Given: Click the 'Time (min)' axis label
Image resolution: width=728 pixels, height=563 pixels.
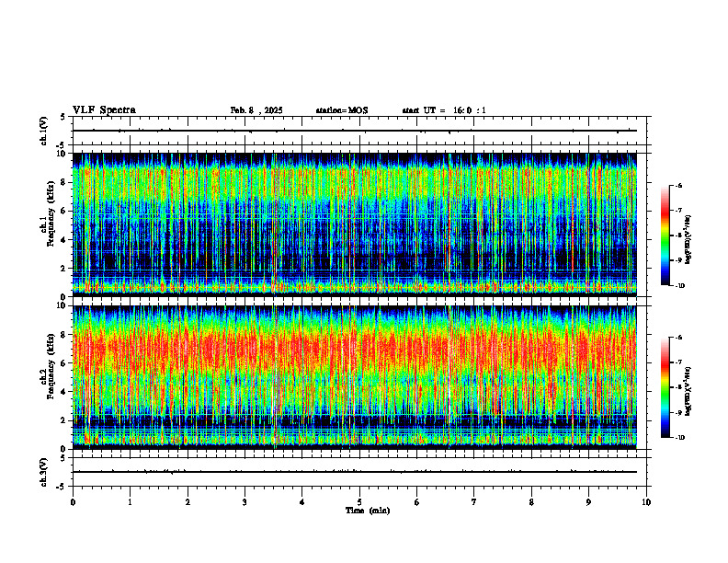Looking at the screenshot, I should (x=368, y=511).
